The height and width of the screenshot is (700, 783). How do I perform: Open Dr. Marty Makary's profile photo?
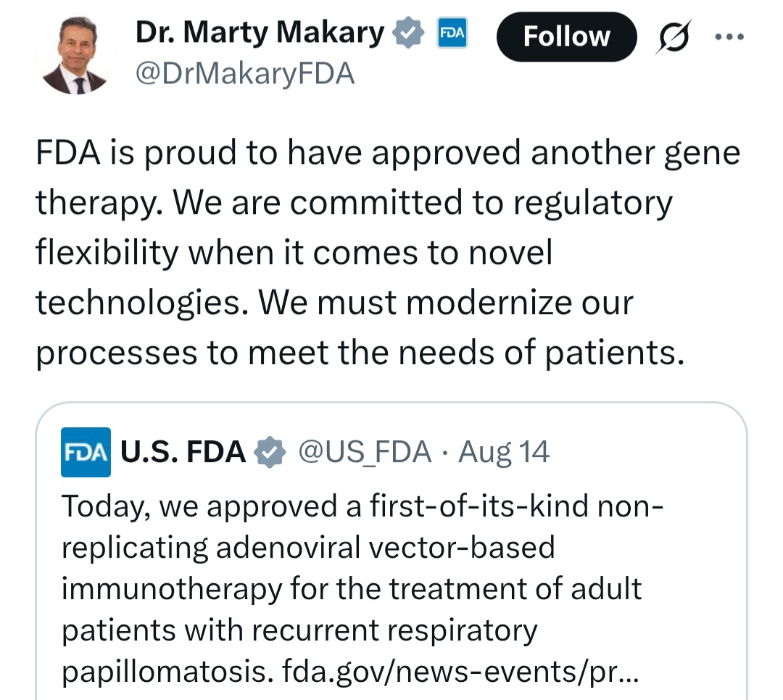78,57
